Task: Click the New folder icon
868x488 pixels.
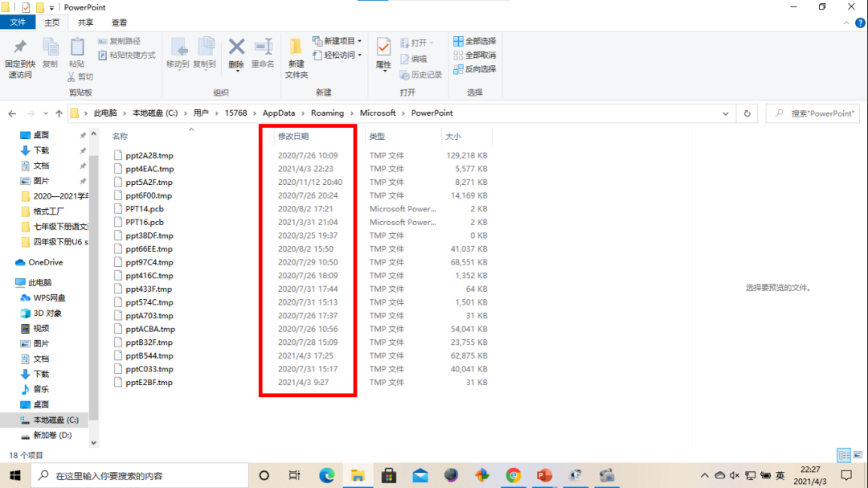Action: (x=296, y=47)
